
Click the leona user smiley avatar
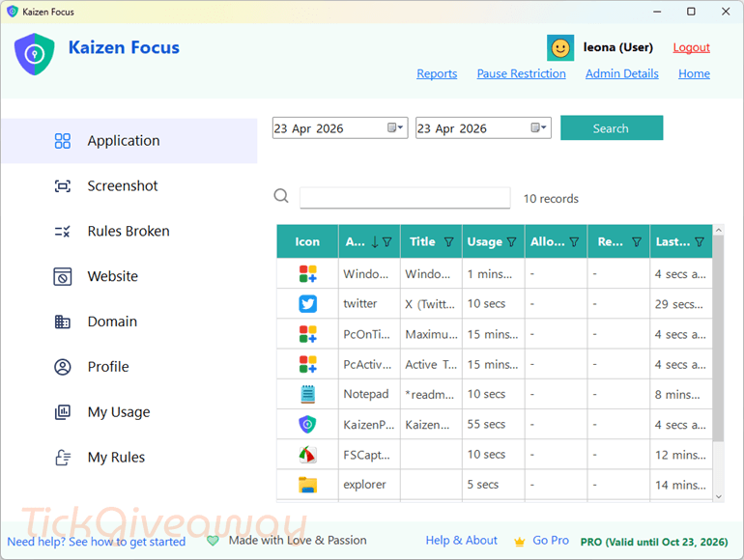pos(560,48)
